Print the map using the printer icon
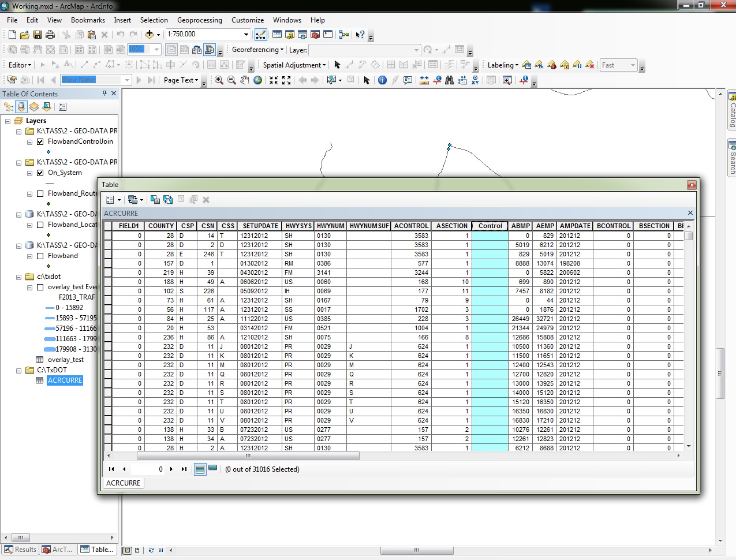Image resolution: width=736 pixels, height=560 pixels. [50, 35]
